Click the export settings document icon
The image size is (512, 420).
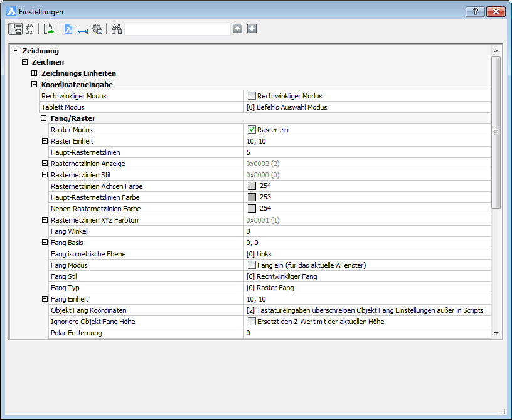[x=48, y=29]
